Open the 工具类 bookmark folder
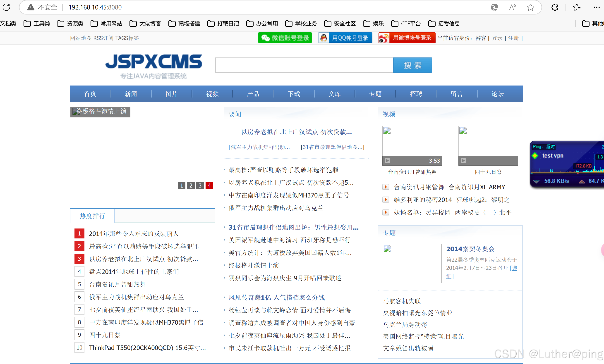Viewport: 604px width, 364px height. [37, 24]
